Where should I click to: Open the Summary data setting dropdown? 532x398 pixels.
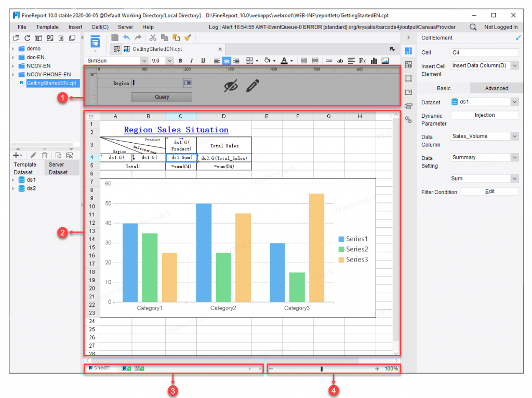(x=515, y=157)
